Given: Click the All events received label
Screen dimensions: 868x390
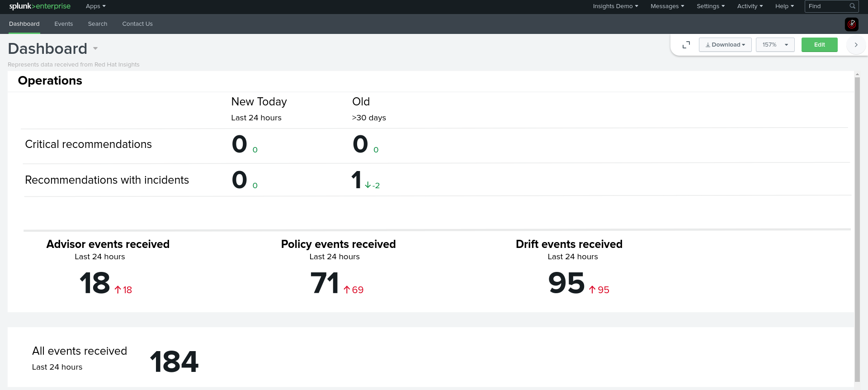Looking at the screenshot, I should pos(80,351).
